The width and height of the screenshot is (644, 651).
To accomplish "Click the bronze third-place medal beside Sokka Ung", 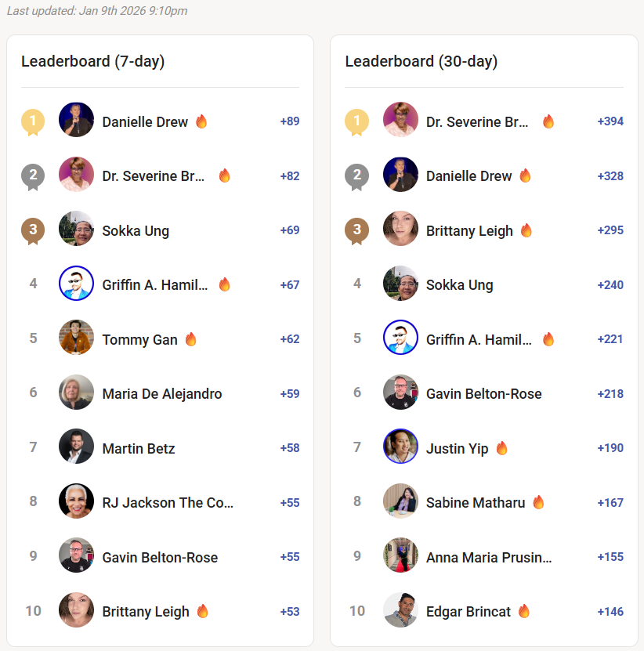I will click(33, 230).
